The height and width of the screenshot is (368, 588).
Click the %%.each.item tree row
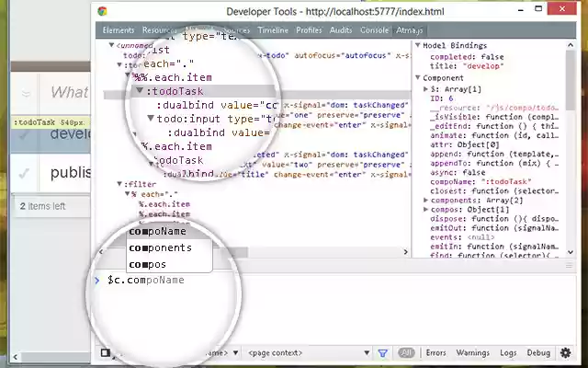tap(174, 77)
